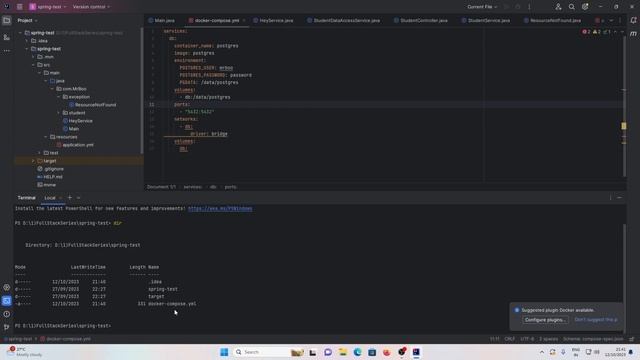Switch to Main.java tab

click(x=162, y=20)
